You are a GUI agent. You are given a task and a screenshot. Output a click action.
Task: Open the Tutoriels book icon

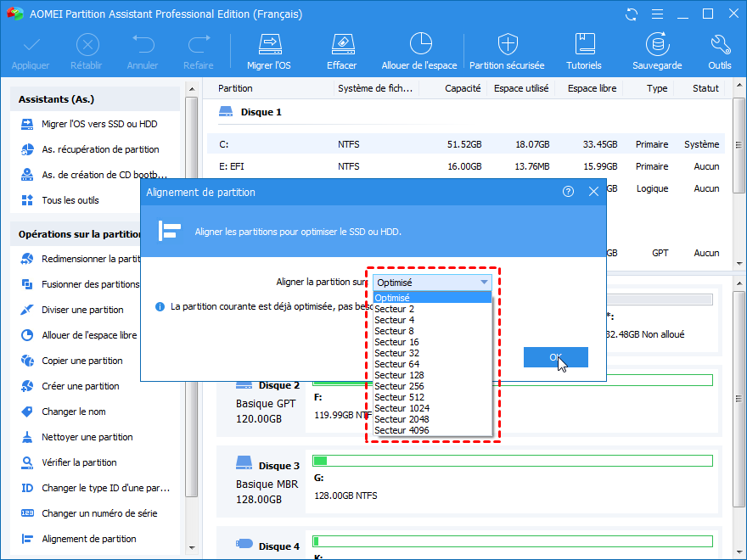584,52
